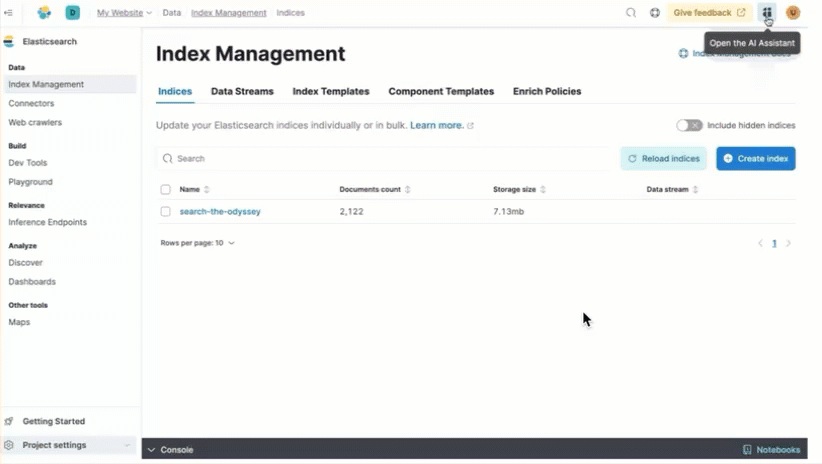Image resolution: width=822 pixels, height=464 pixels.
Task: Open the AI Assistant icon
Action: pos(767,13)
